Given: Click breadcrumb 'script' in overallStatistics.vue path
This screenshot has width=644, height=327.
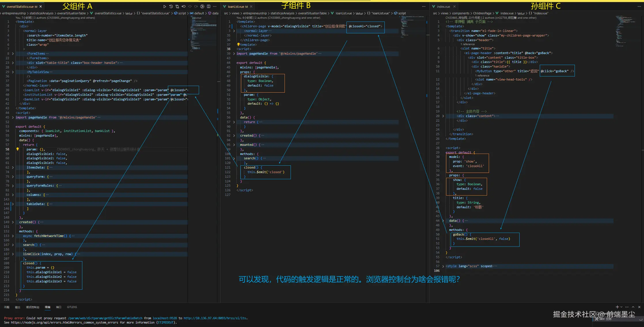Looking at the screenshot, I should (x=182, y=13).
